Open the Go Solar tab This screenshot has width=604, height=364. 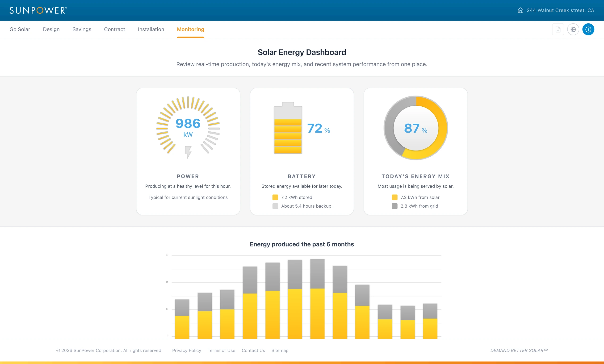pos(20,29)
